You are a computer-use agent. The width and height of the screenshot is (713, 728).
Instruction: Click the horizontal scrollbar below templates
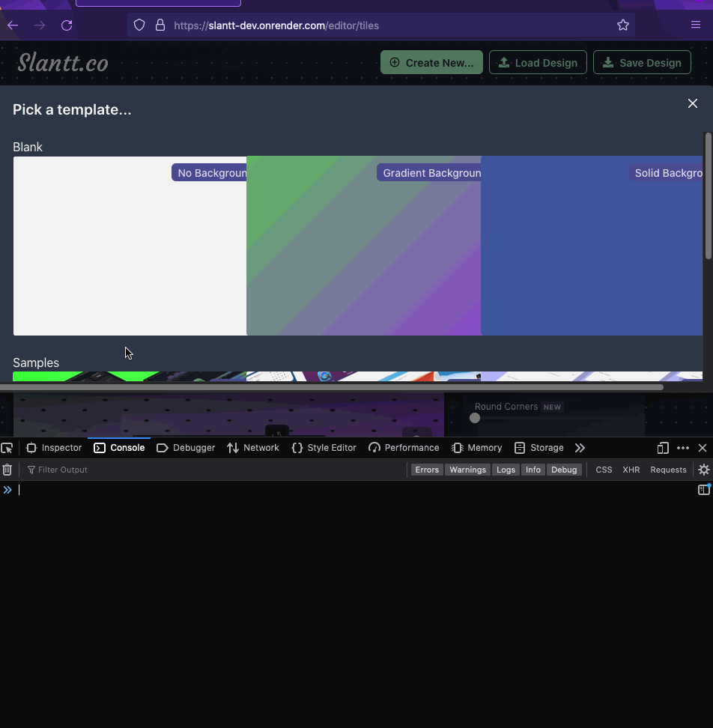(332, 386)
